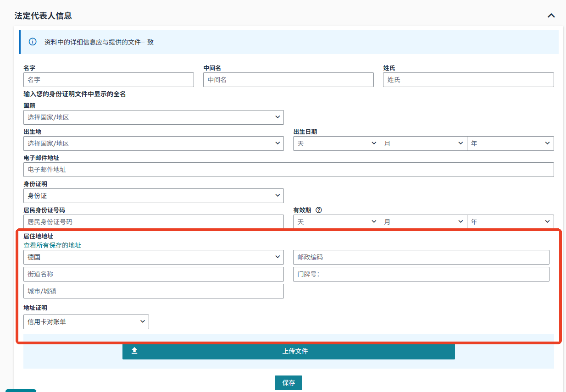Click 查看所有保存的地址 link
The width and height of the screenshot is (566, 392).
(52, 245)
